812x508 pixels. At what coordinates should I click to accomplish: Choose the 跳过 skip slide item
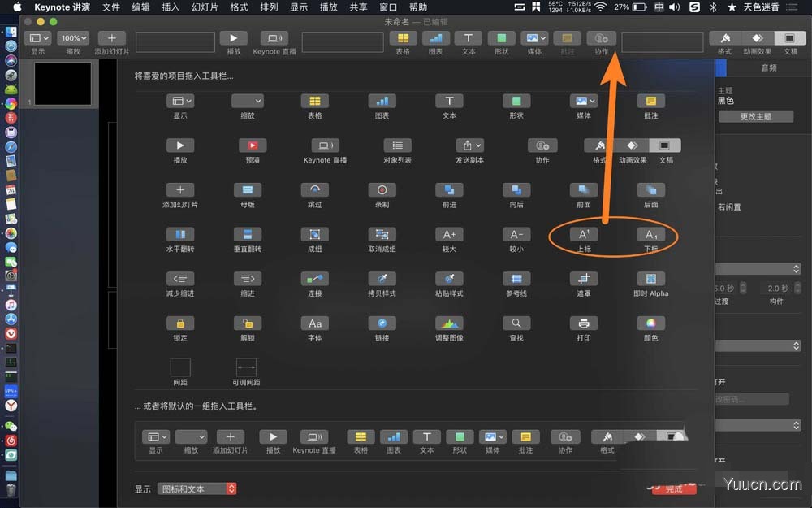coord(315,190)
